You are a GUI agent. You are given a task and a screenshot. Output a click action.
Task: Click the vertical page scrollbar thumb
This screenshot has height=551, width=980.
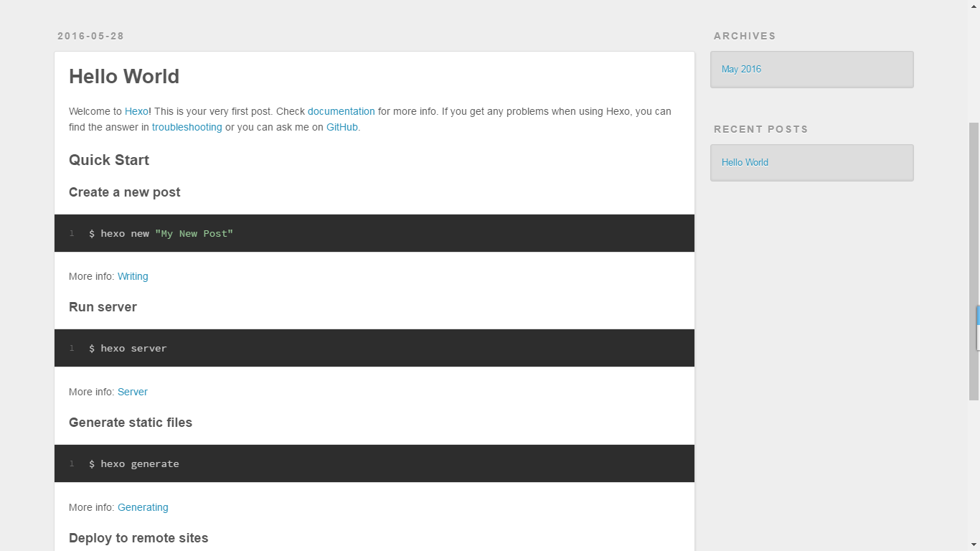[974, 260]
